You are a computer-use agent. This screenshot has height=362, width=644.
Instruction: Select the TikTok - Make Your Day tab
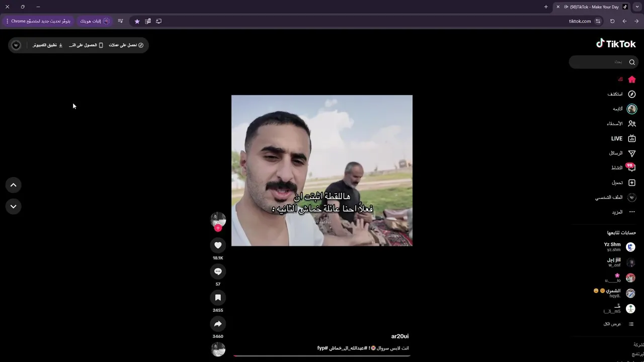(x=592, y=7)
